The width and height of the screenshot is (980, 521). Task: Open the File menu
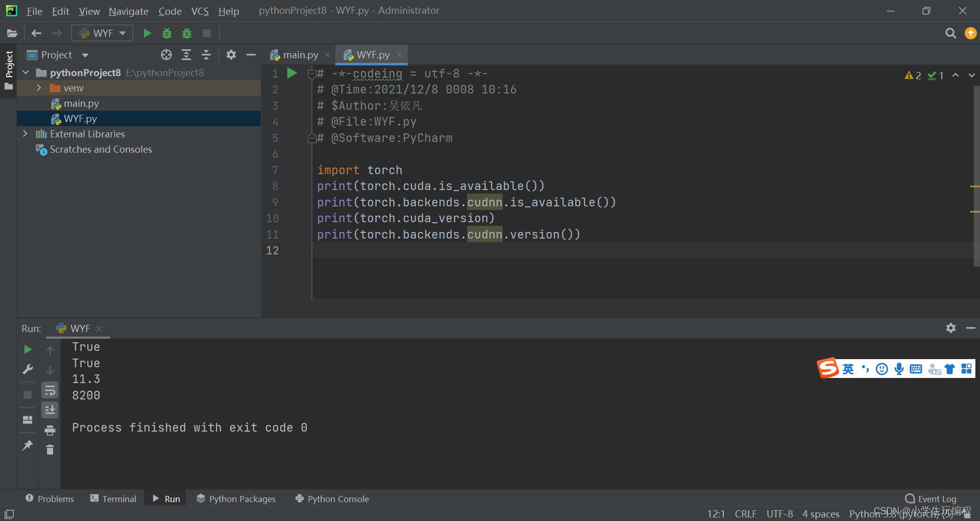point(34,11)
